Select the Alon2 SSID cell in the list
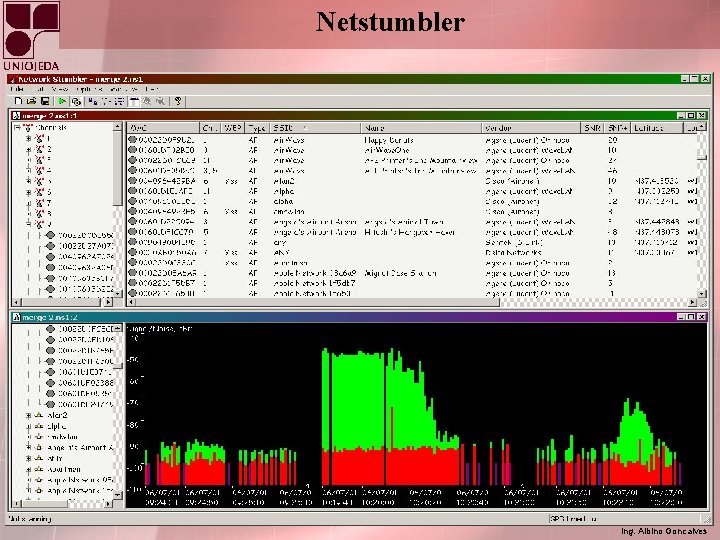Image resolution: width=720 pixels, height=540 pixels. click(283, 181)
